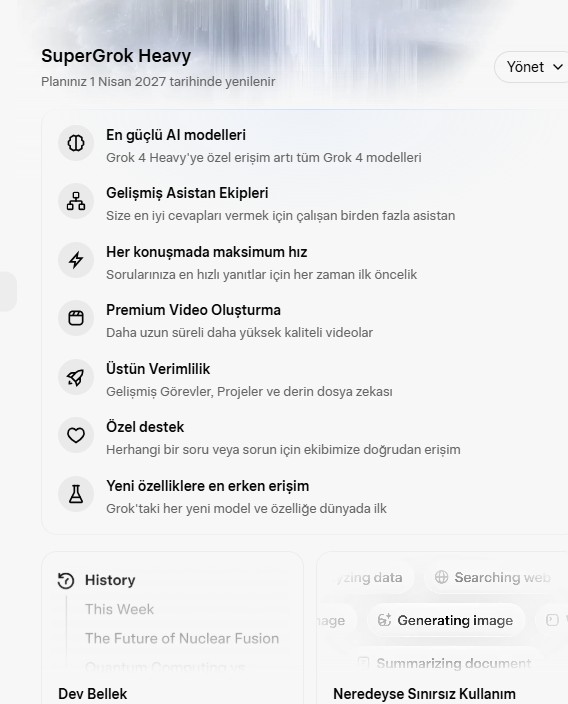Click the Summarizing document chip
568x704 pixels.
(445, 663)
